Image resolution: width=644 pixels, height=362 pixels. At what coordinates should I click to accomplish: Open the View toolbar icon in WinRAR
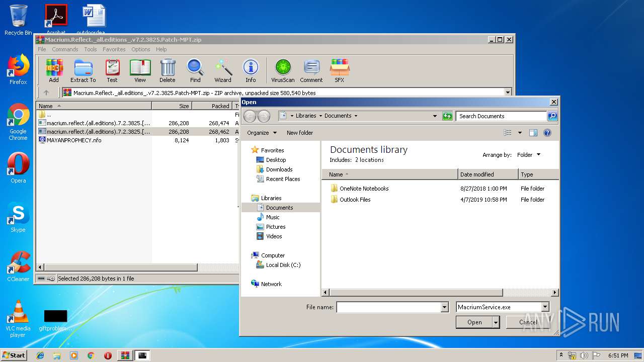click(140, 71)
